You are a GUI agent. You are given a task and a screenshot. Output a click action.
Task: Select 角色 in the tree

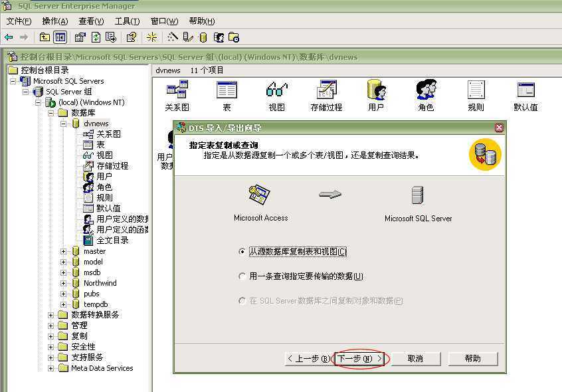pos(104,187)
